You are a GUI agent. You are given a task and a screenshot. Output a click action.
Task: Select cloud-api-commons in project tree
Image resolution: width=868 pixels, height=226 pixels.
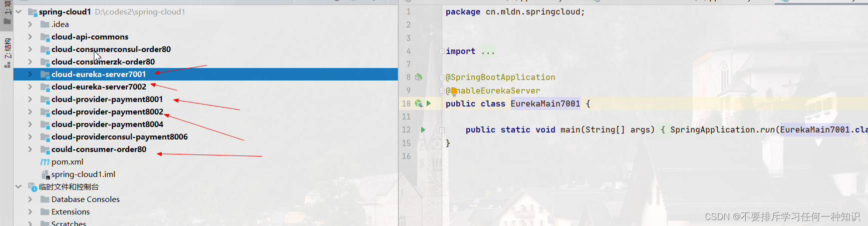(x=90, y=36)
